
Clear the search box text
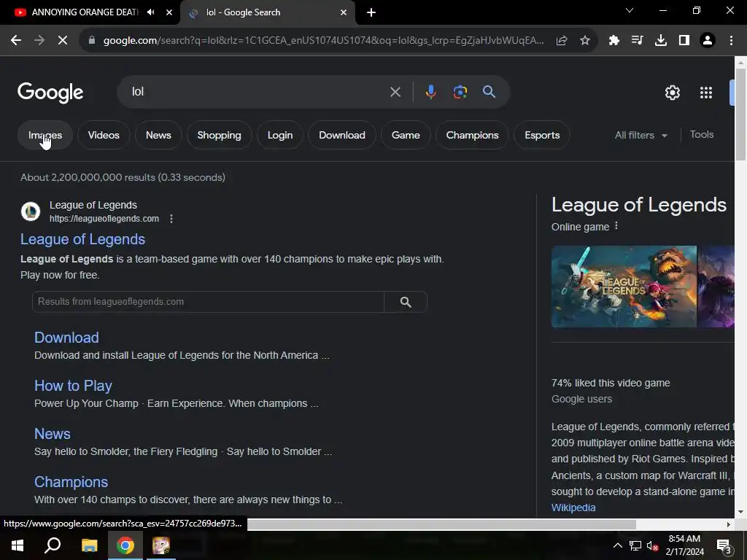click(x=395, y=92)
